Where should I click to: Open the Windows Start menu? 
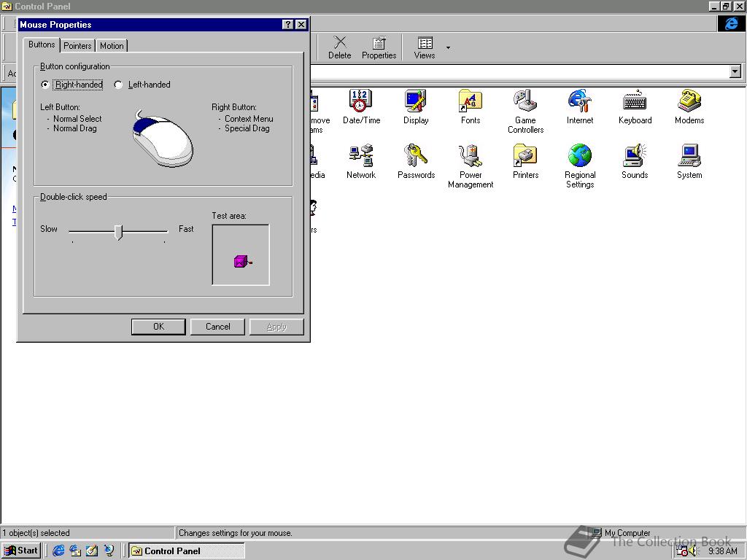point(21,551)
